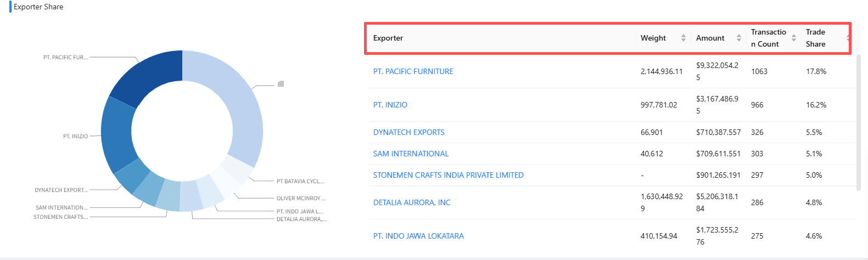The image size is (868, 260).
Task: Open PT. INDO JAWA LOKATARA link
Action: 418,236
